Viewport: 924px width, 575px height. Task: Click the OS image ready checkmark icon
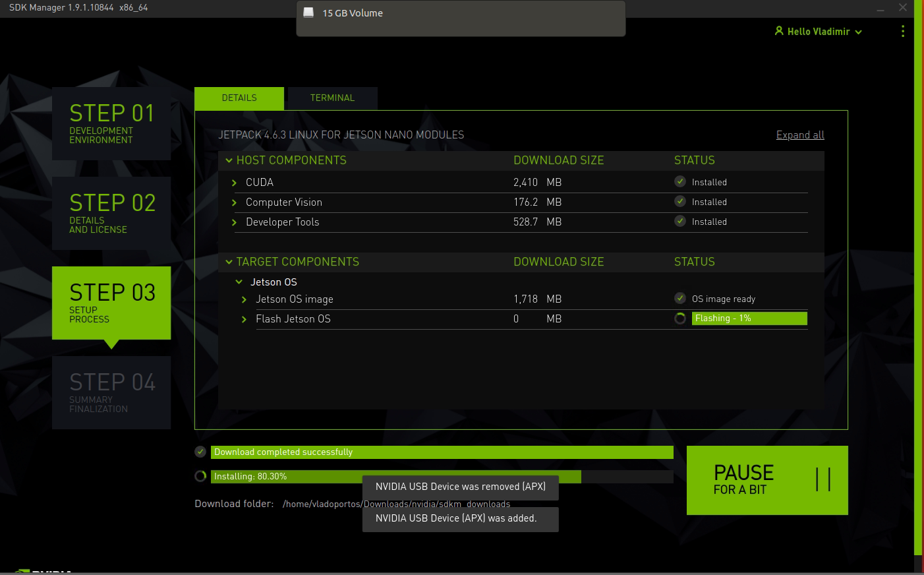(x=680, y=298)
